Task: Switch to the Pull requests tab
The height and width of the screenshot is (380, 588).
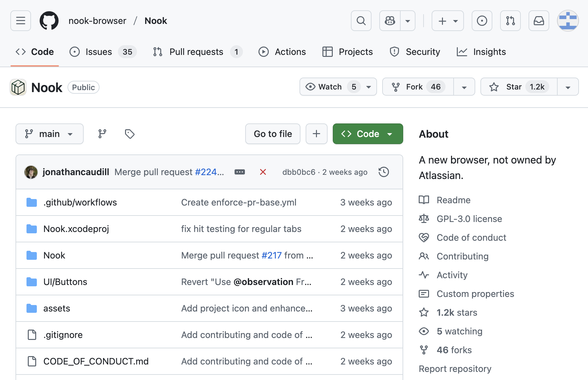Action: (x=196, y=52)
